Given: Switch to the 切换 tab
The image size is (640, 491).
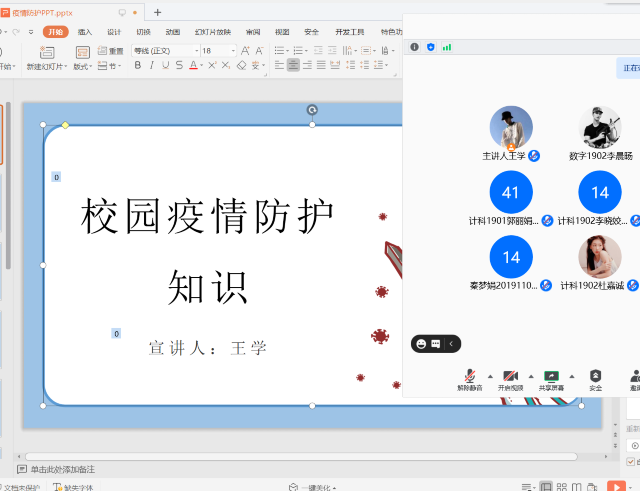Looking at the screenshot, I should pos(144,32).
